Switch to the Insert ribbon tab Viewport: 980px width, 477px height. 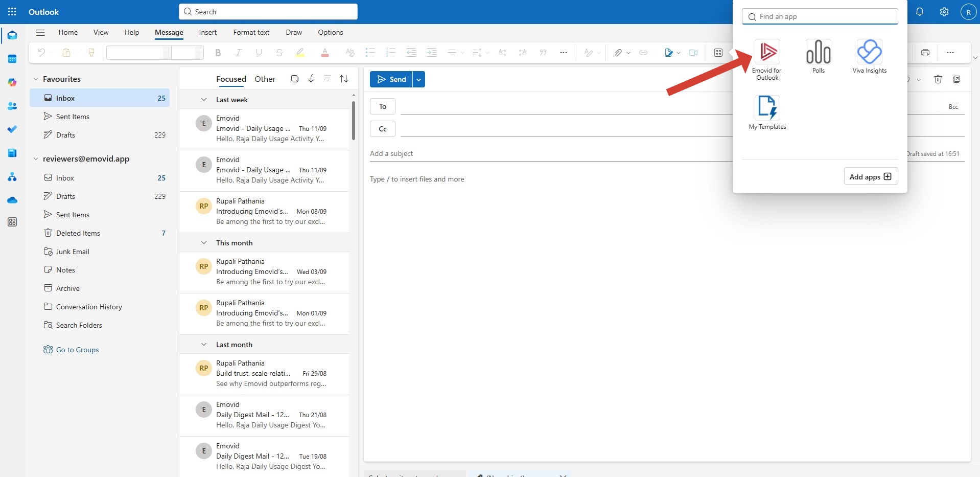[x=207, y=32]
